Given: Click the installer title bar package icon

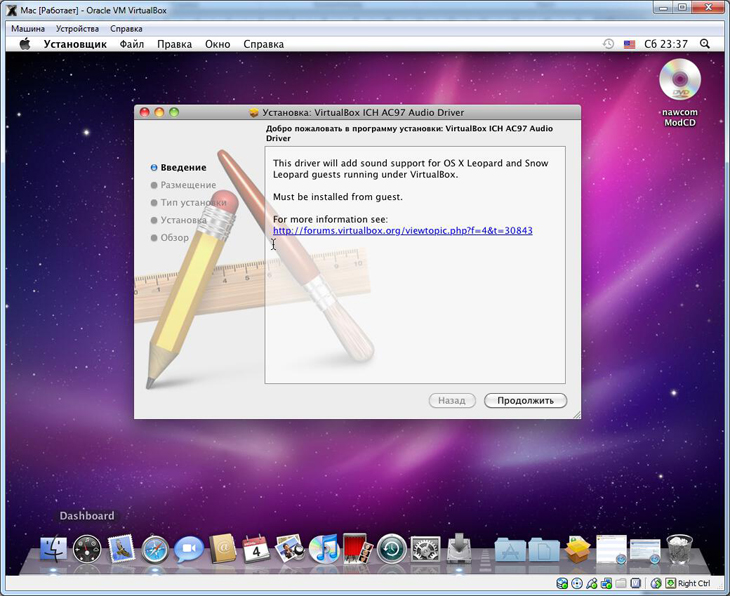Looking at the screenshot, I should click(254, 113).
